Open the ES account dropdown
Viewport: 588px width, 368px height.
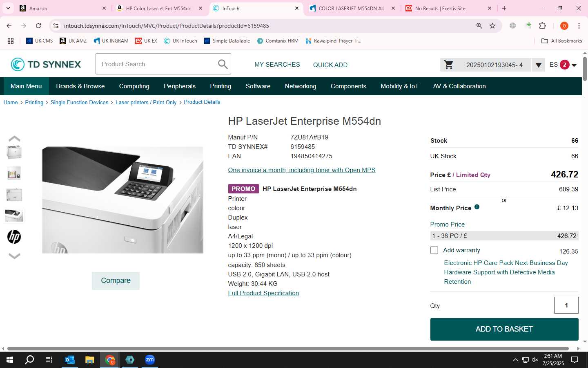click(x=563, y=65)
